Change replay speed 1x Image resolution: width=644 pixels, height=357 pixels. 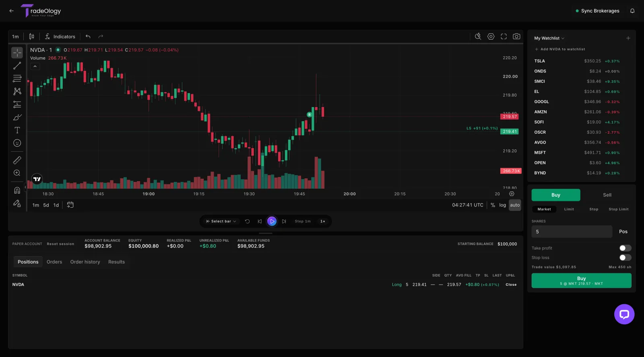(323, 221)
